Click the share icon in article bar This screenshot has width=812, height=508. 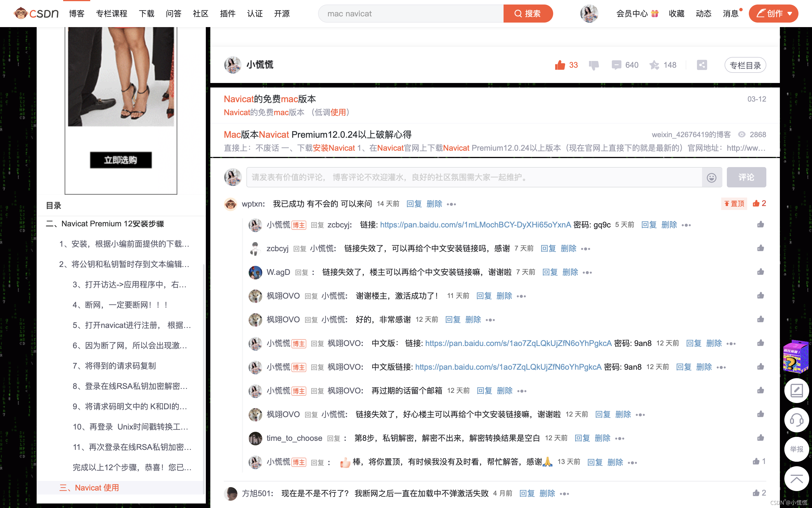701,65
